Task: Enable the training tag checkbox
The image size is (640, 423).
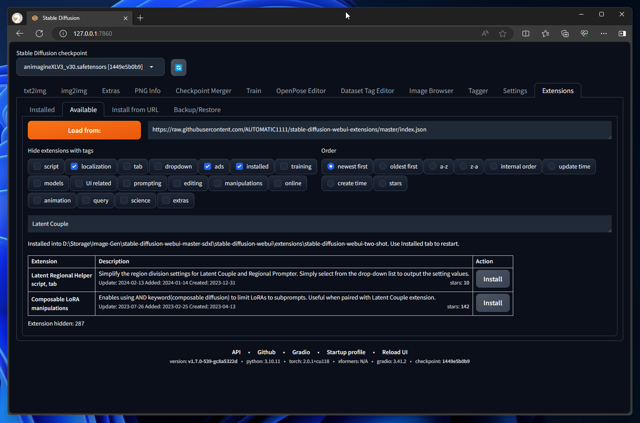Action: click(284, 167)
